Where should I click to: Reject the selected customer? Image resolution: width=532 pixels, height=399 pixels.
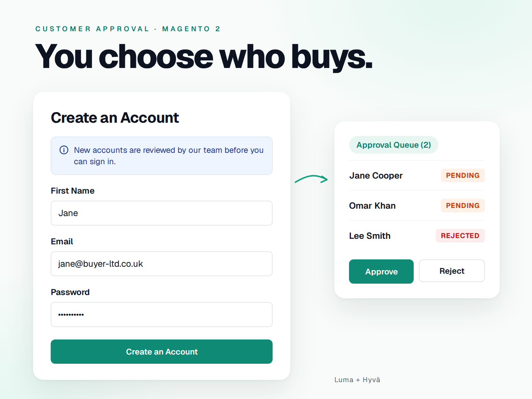pos(452,271)
